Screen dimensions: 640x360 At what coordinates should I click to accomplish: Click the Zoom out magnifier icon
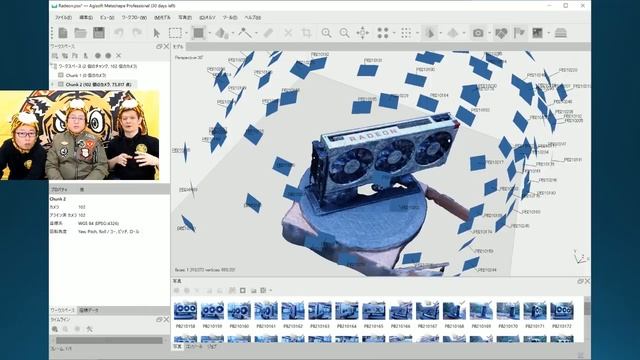click(344, 33)
